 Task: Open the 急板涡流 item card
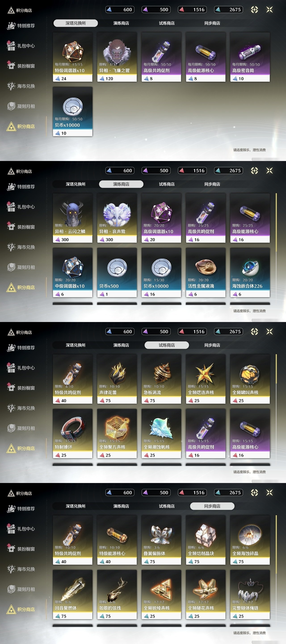[161, 379]
